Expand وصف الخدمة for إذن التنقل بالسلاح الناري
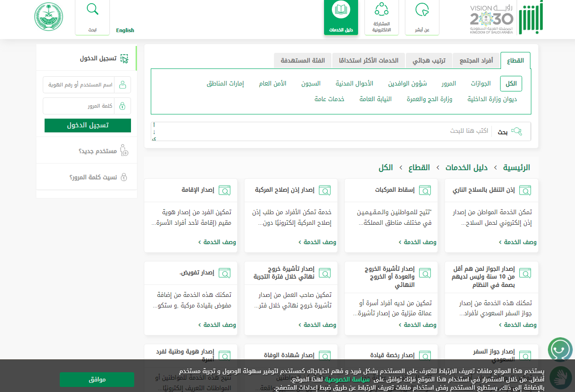The height and width of the screenshot is (392, 575). tap(518, 242)
